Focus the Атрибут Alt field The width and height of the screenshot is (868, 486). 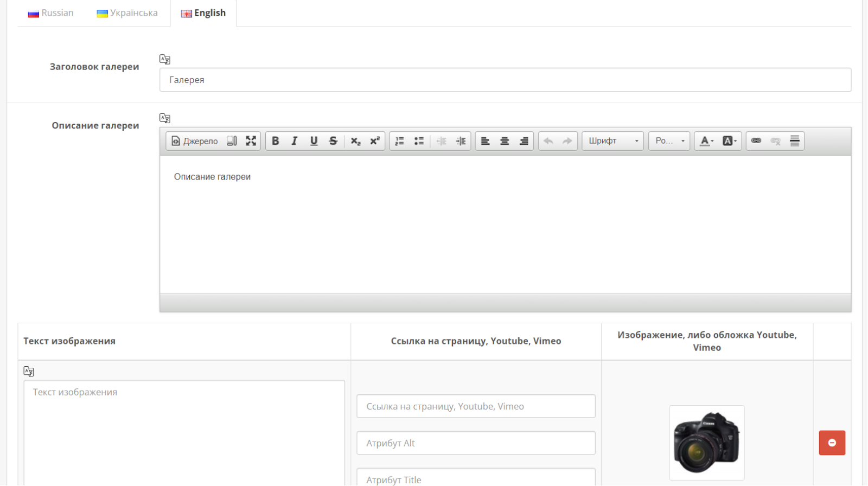point(476,443)
